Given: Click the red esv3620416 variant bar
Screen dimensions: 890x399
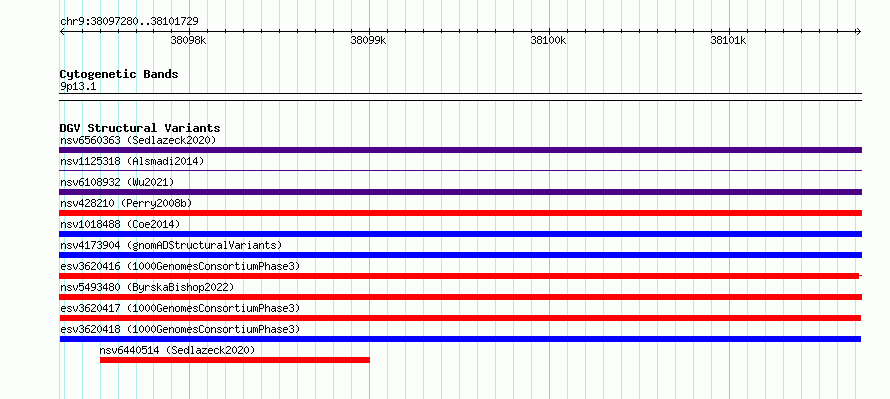Looking at the screenshot, I should tap(459, 276).
